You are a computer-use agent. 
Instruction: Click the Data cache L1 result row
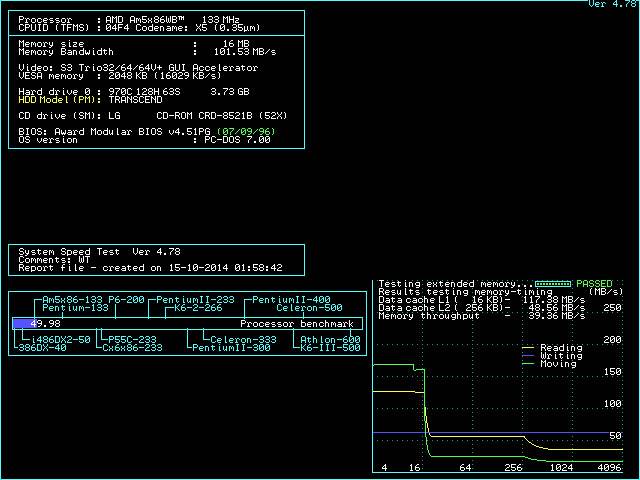[480, 299]
